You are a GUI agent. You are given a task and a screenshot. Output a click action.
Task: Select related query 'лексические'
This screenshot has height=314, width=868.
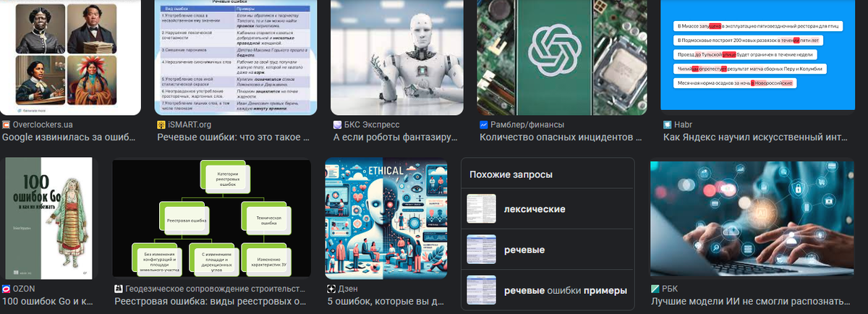tap(548, 209)
